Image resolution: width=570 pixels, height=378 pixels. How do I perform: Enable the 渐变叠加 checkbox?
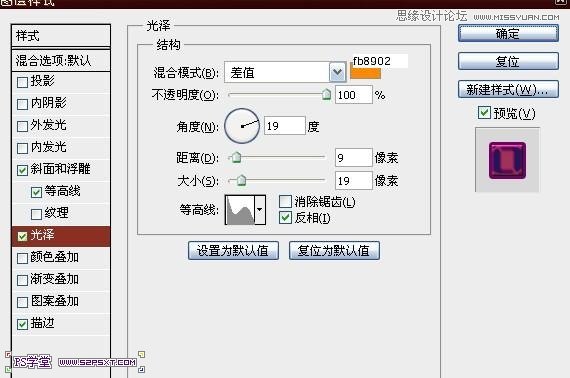pos(22,280)
